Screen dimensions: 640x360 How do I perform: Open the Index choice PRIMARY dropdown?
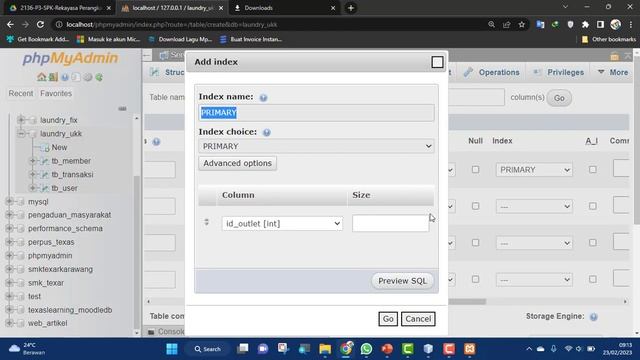316,146
